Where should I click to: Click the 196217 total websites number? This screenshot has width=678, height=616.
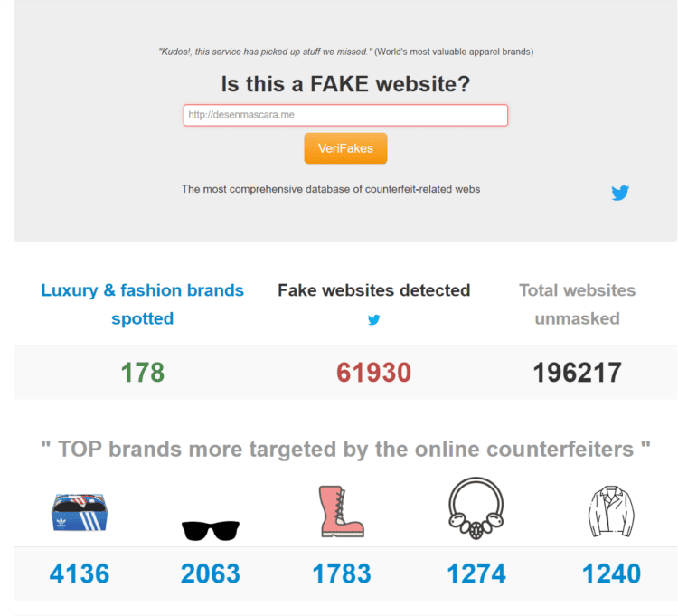(x=578, y=373)
